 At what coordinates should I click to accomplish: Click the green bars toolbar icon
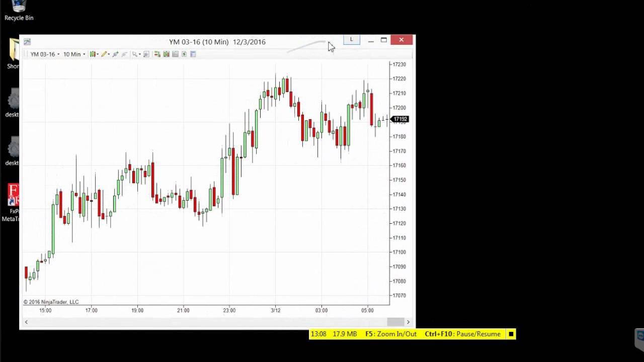pyautogui.click(x=166, y=54)
